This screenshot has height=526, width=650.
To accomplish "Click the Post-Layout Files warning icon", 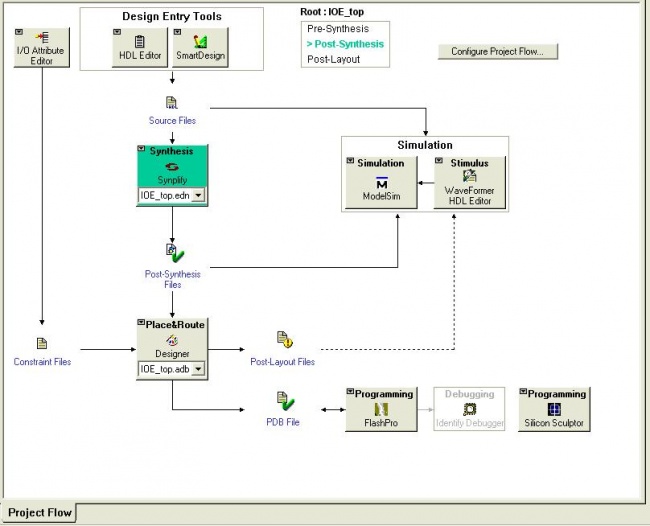I will click(284, 339).
